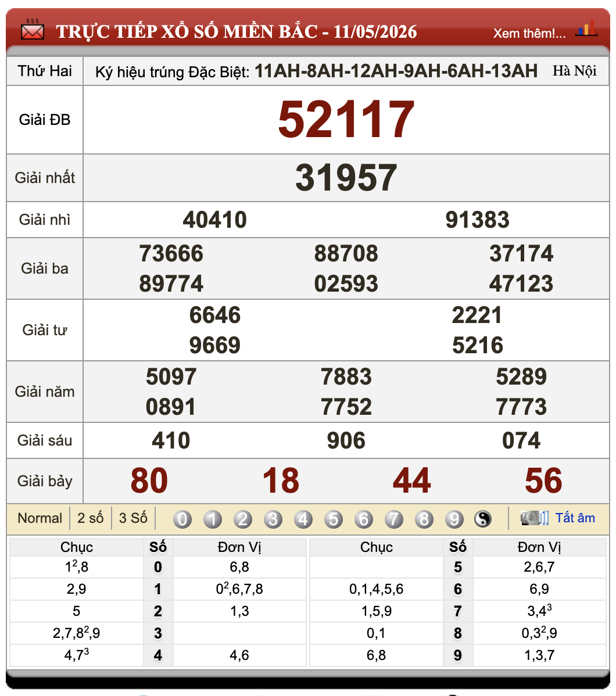Image resolution: width=616 pixels, height=696 pixels.
Task: Select sixth prize number 906
Action: coord(346,441)
